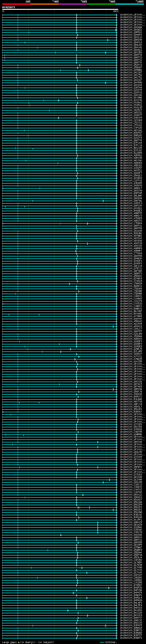Click the text UniRef100_C8VLC7

coord(131,329)
